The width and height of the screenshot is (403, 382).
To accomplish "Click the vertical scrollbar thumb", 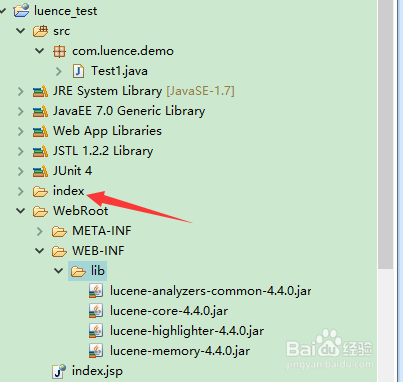I will coord(386,133).
